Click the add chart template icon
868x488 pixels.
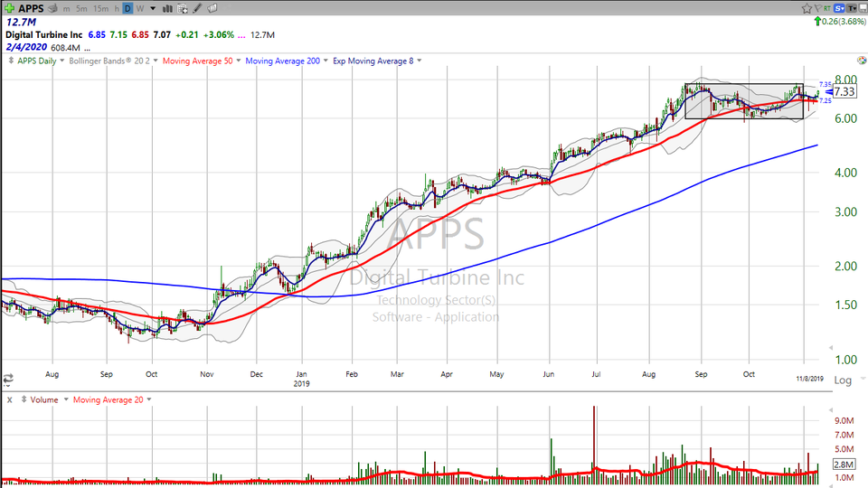click(182, 8)
